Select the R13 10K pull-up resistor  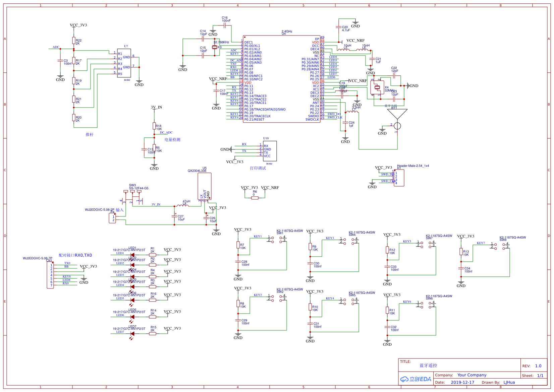(461, 252)
